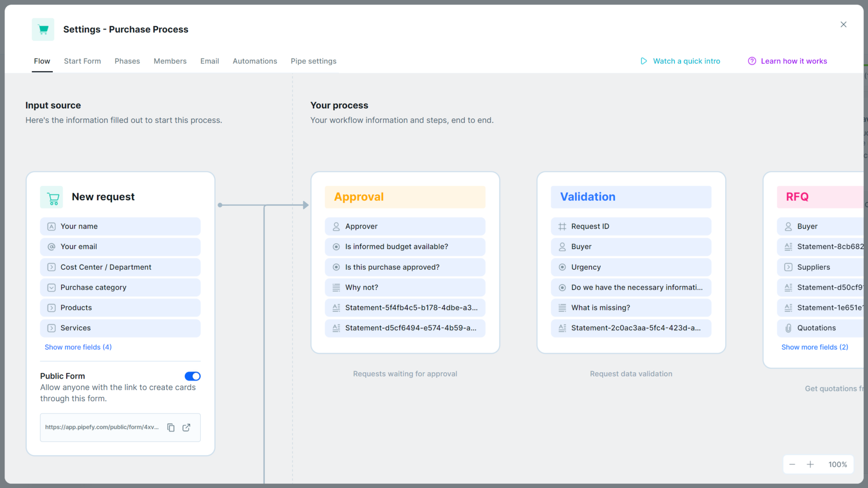The width and height of the screenshot is (868, 488).
Task: Click the checkbox icon on Purchase category field
Action: tap(51, 287)
